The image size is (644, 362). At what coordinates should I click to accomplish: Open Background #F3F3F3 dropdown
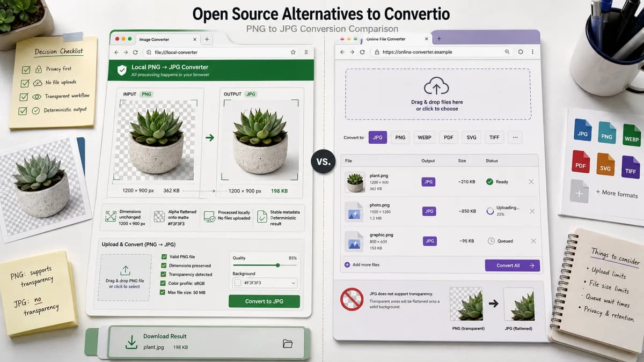coord(265,283)
